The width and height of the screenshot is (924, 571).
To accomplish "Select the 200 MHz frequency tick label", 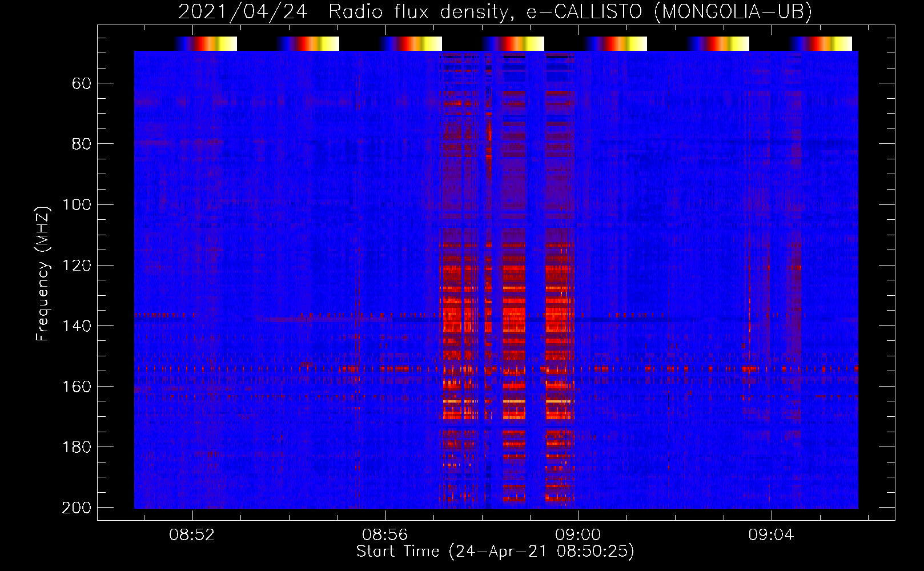I will point(77,508).
